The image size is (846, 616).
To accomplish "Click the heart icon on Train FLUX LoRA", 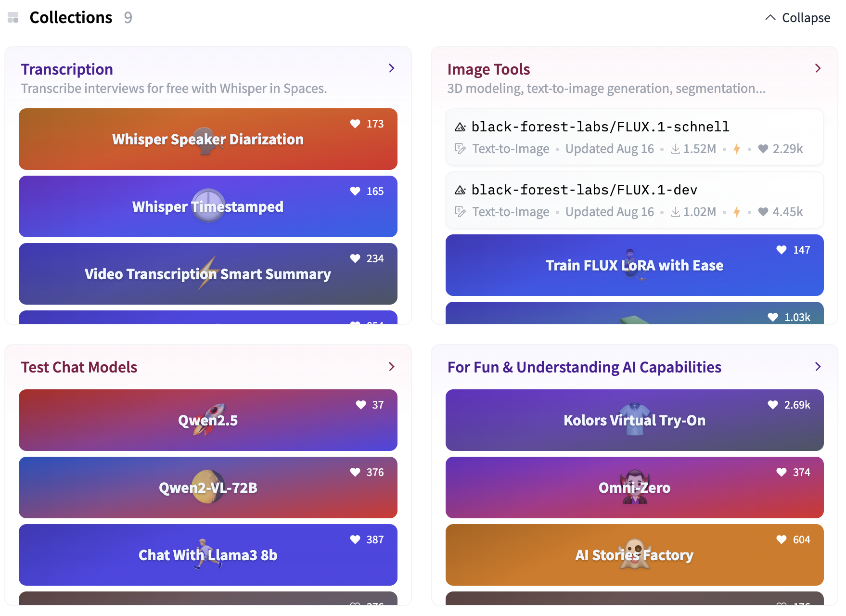I will tap(782, 250).
